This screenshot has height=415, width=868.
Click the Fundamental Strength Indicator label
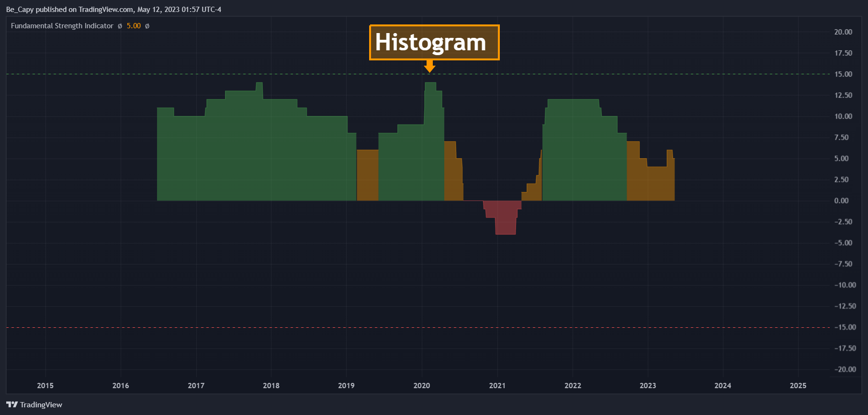62,26
